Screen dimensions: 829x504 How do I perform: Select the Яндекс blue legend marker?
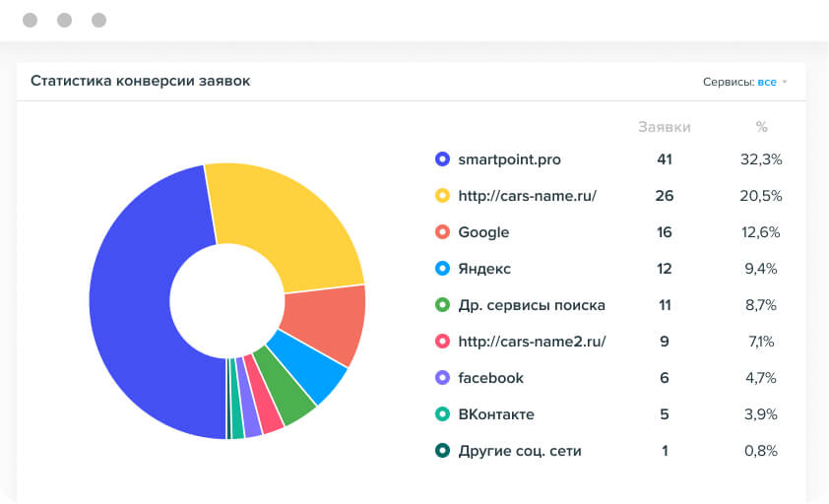[x=442, y=269]
